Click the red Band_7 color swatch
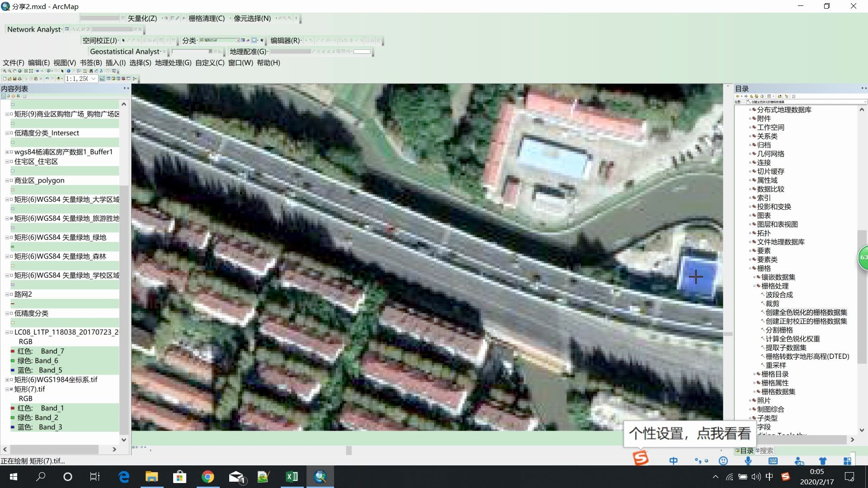 [x=13, y=351]
